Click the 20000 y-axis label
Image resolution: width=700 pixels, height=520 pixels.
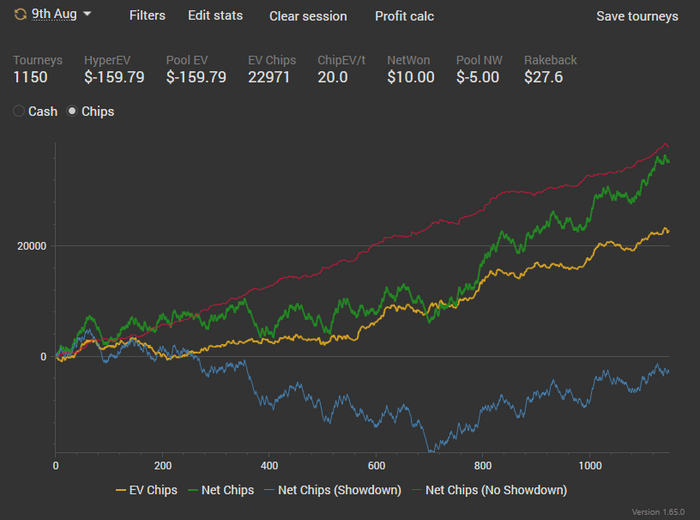32,246
